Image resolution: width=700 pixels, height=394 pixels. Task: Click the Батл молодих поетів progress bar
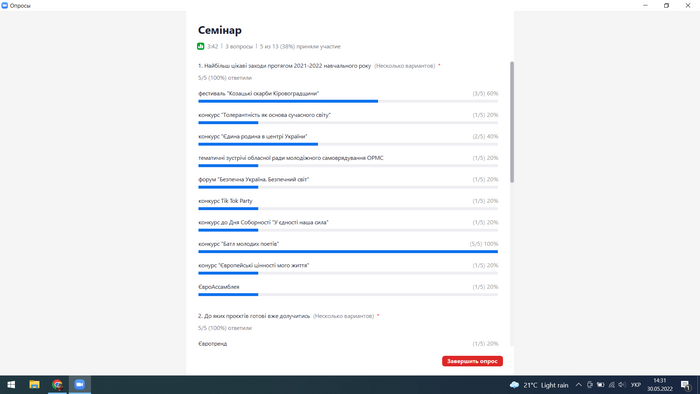(348, 252)
